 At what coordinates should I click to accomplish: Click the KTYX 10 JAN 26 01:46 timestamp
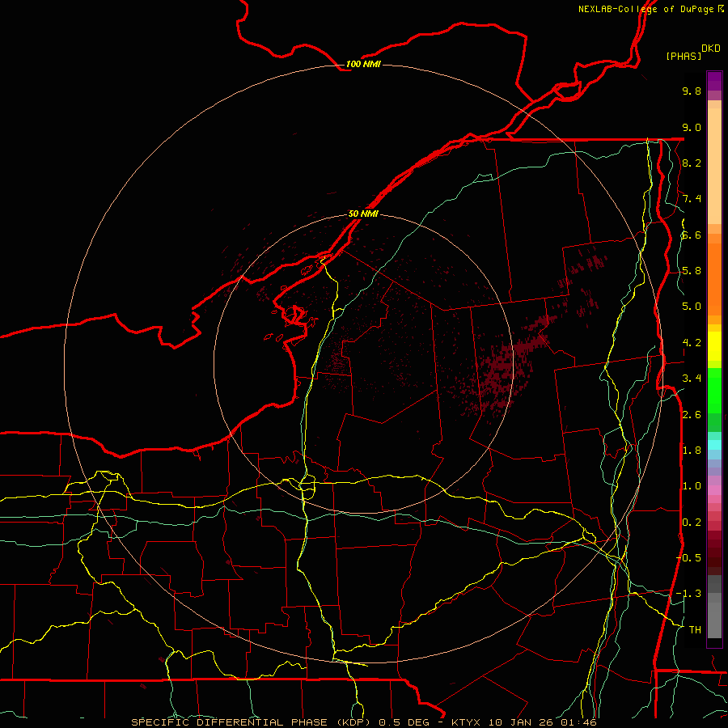523,722
